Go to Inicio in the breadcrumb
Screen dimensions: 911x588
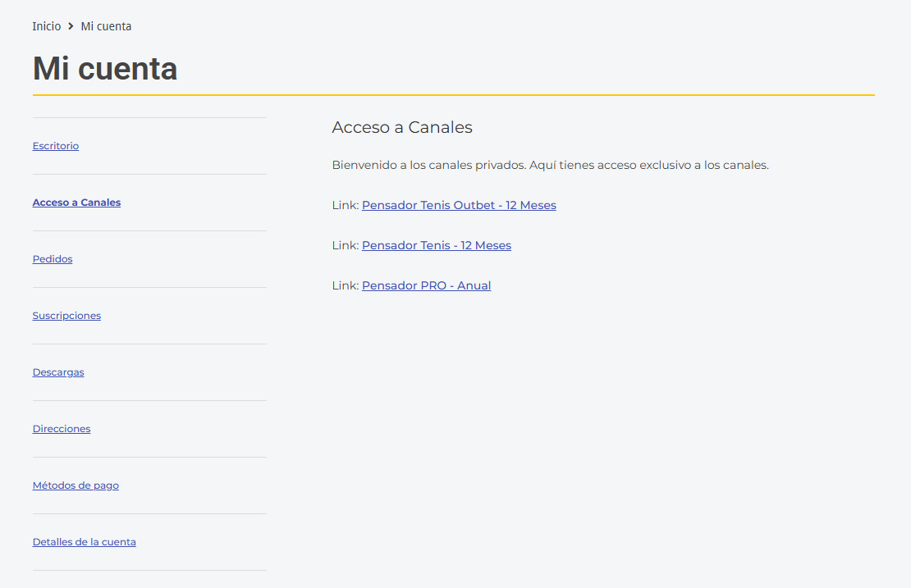(x=47, y=26)
